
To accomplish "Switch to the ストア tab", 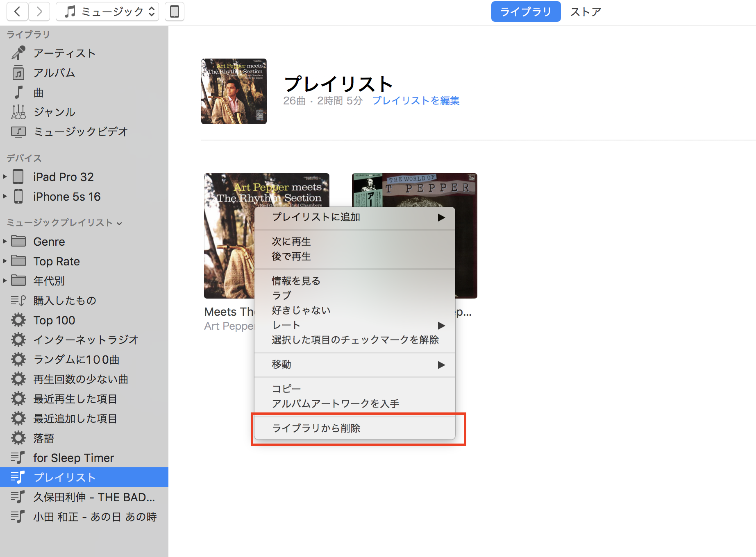I will point(586,11).
